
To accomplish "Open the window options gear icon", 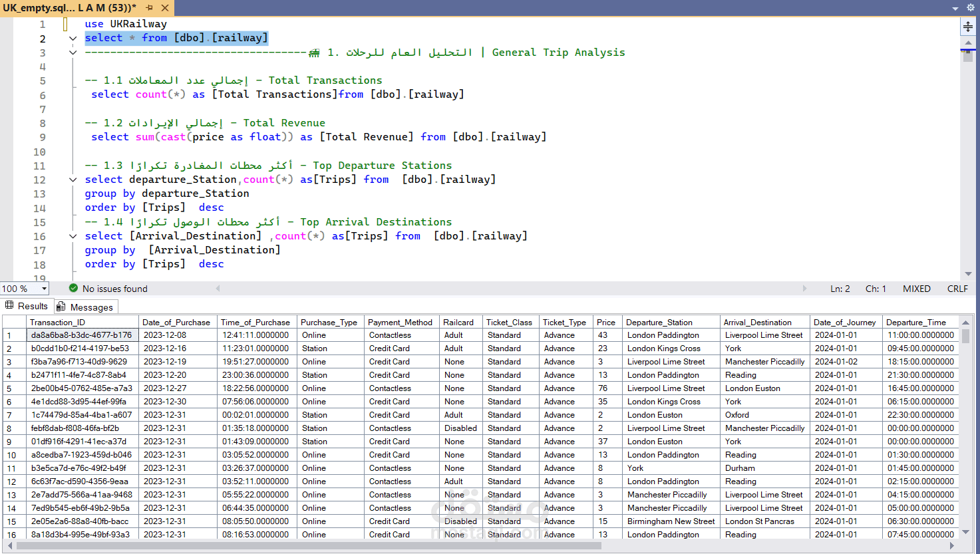I will 971,8.
